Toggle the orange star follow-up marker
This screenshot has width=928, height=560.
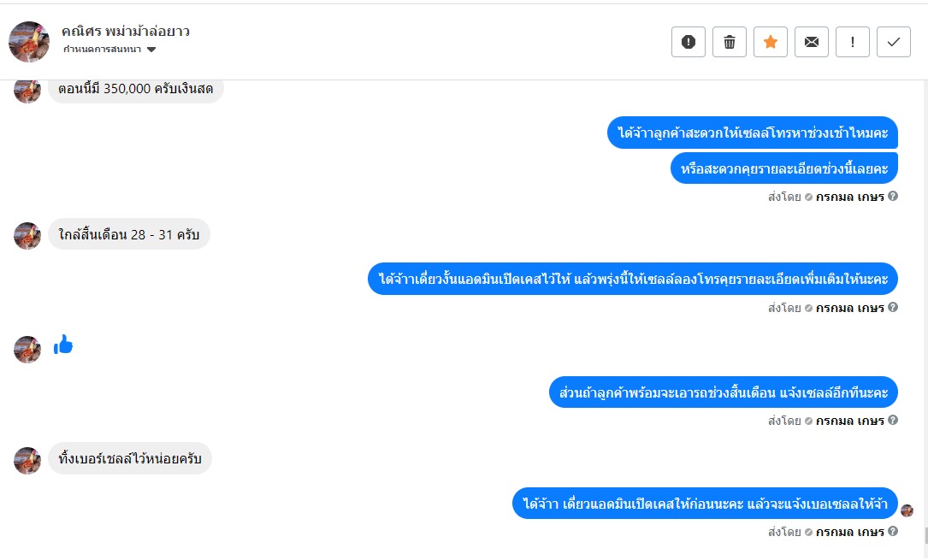pos(771,42)
